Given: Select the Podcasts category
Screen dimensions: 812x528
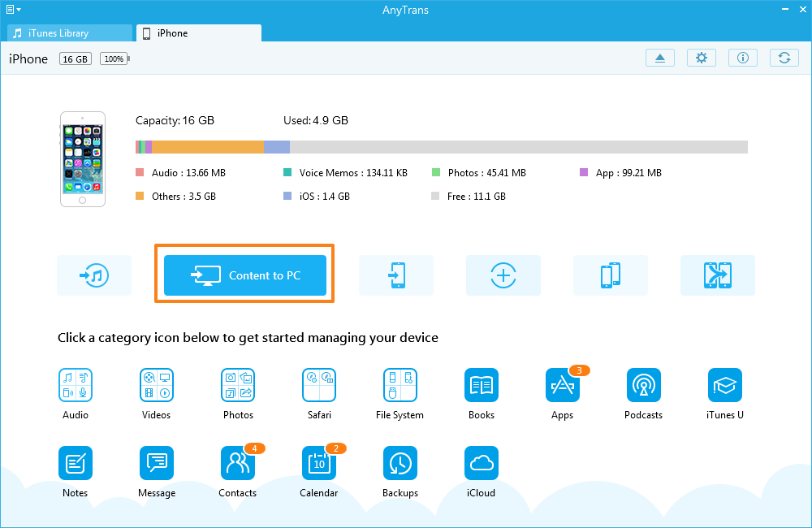Looking at the screenshot, I should click(644, 385).
